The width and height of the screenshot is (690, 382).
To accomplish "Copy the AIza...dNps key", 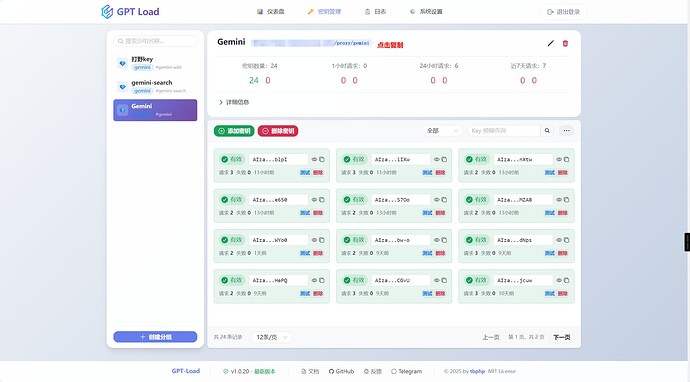I will pos(566,240).
